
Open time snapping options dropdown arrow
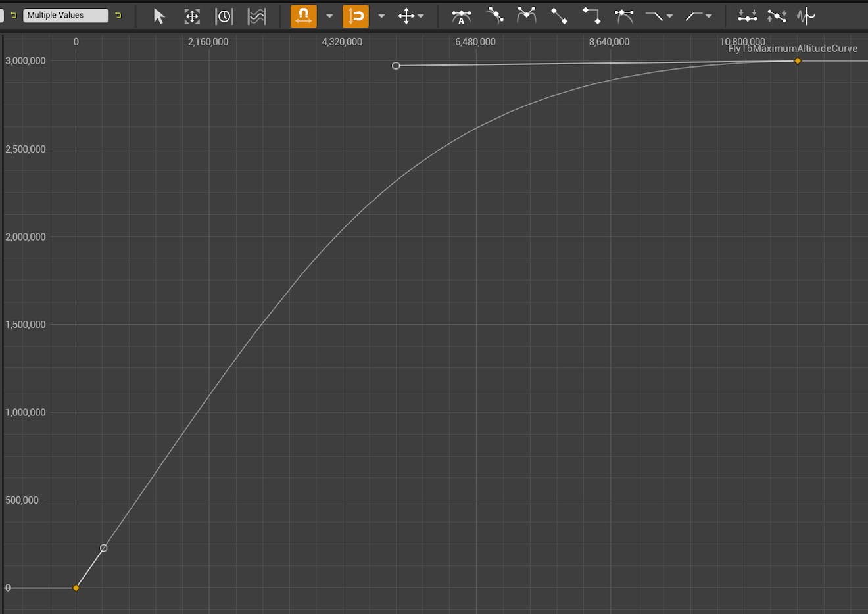click(x=329, y=16)
